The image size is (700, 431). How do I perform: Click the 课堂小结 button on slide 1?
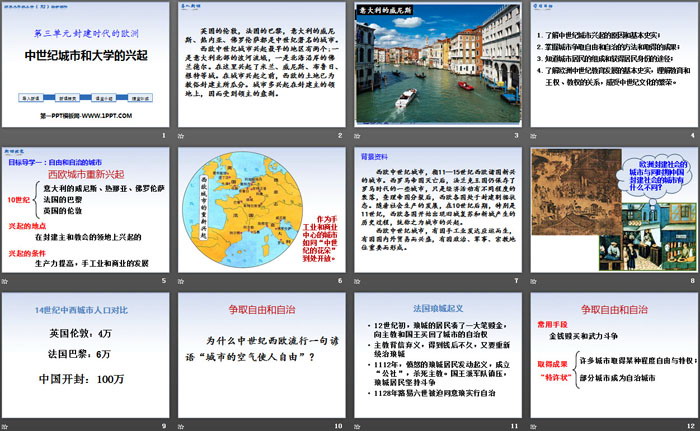point(105,101)
